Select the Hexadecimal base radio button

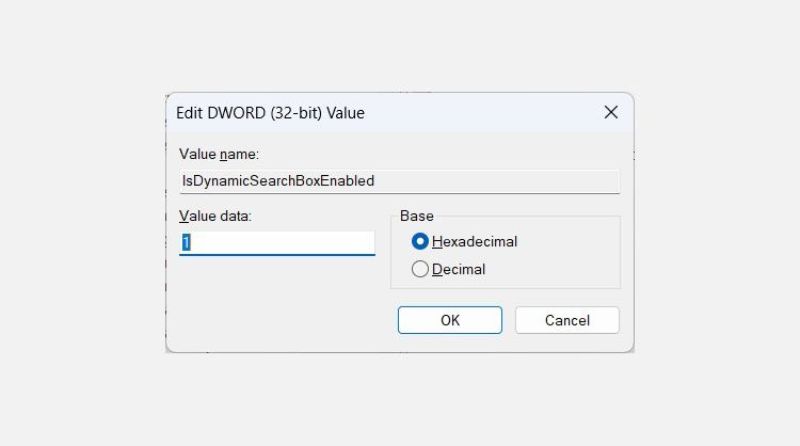pyautogui.click(x=421, y=241)
